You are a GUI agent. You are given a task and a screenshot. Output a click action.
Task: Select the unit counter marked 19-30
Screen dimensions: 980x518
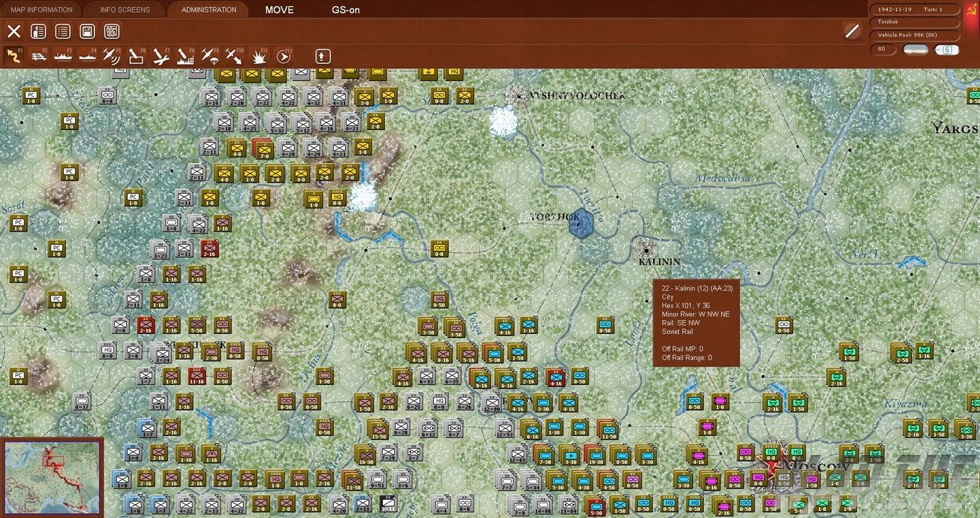[596, 454]
